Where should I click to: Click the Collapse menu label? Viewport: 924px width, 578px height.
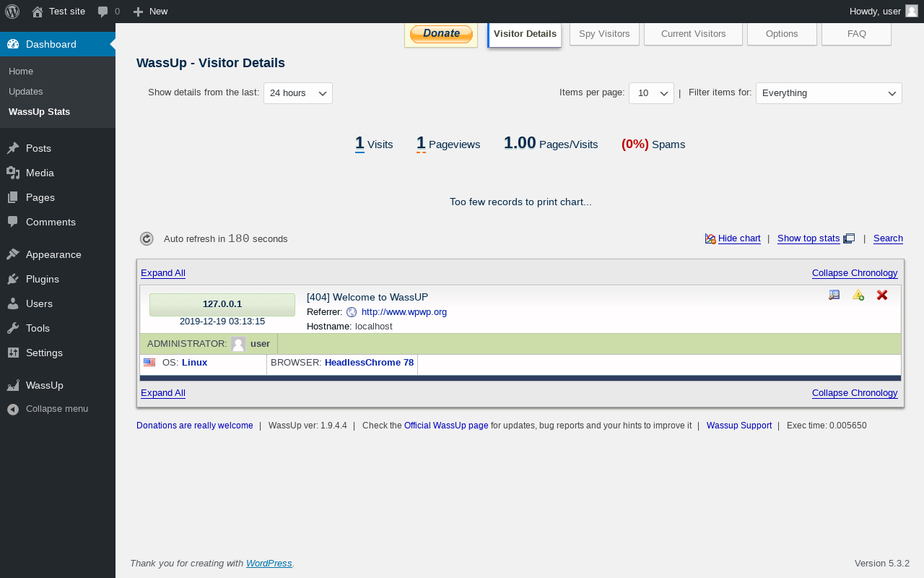[x=57, y=409]
